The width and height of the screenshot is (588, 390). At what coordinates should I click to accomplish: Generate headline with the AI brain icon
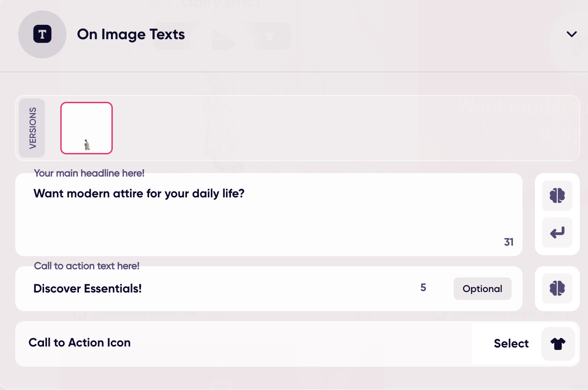click(x=557, y=195)
